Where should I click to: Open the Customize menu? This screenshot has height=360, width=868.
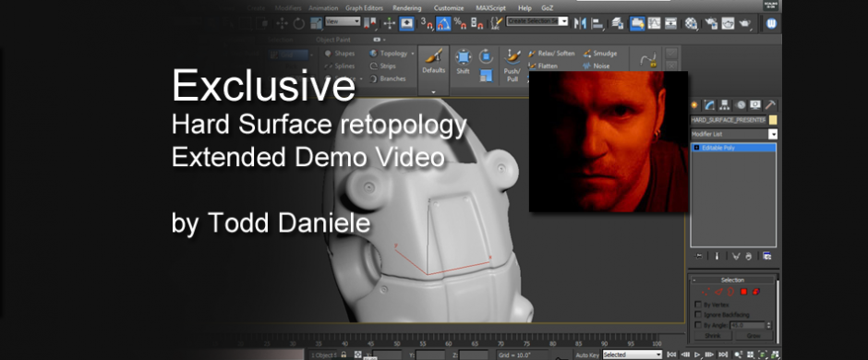[449, 8]
